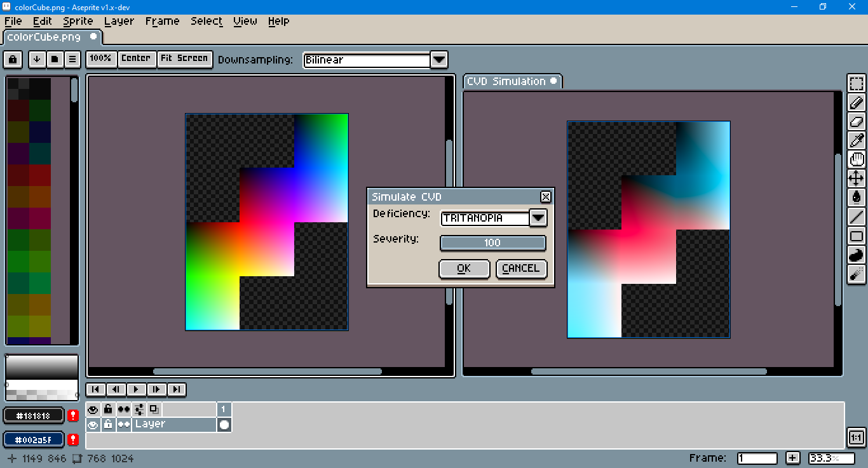Click the TRITANOPIA deficiency combo field
This screenshot has height=468, width=868.
tap(485, 218)
